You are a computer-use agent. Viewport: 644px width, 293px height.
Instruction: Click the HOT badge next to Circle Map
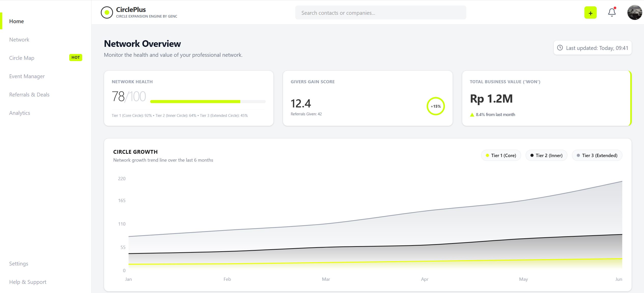pyautogui.click(x=76, y=58)
